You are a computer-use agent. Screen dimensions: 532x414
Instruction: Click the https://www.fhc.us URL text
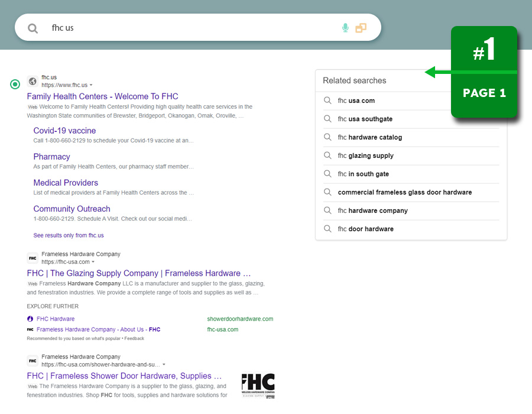pyautogui.click(x=64, y=85)
